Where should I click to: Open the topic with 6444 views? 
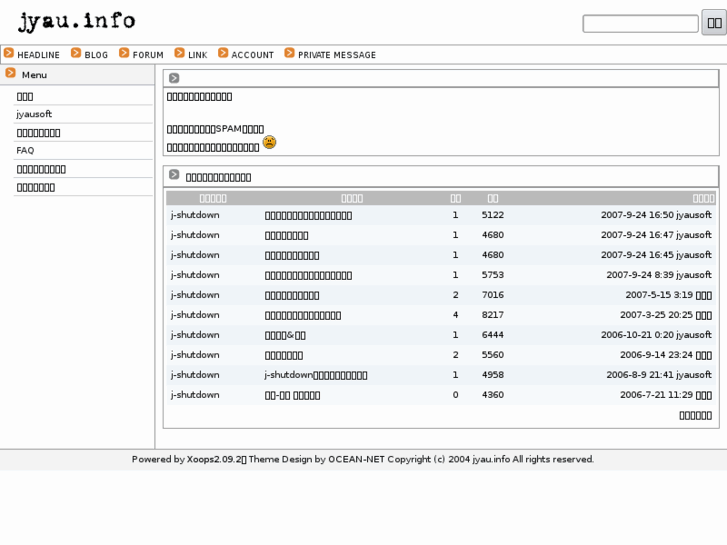click(x=285, y=335)
